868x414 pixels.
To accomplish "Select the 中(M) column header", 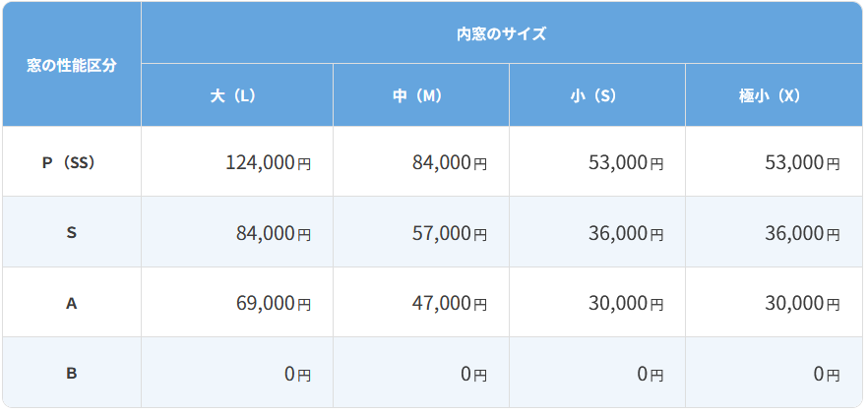I will (x=421, y=95).
